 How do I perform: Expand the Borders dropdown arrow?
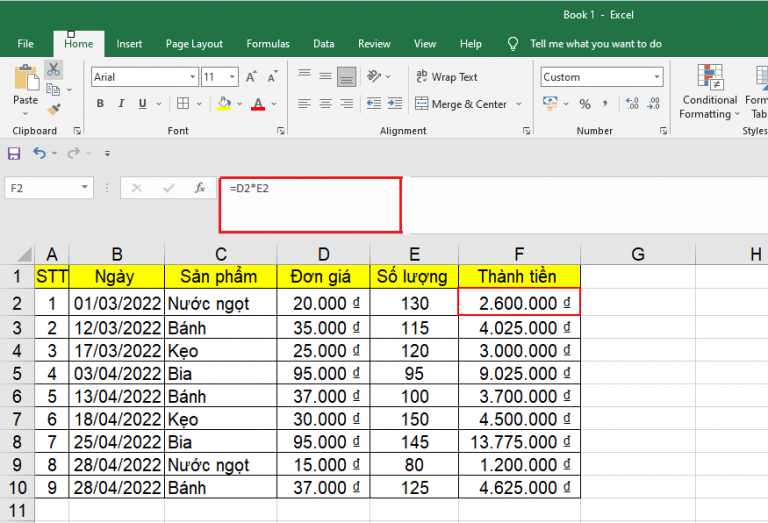199,103
